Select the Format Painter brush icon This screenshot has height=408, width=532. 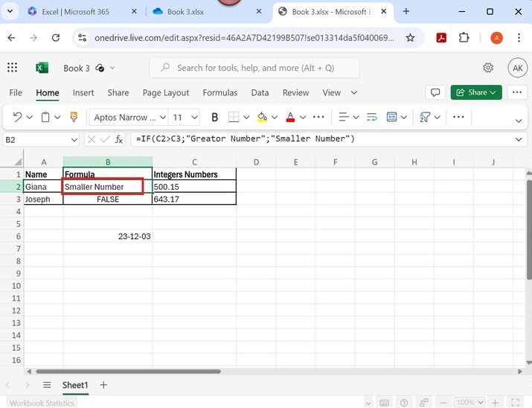74,117
